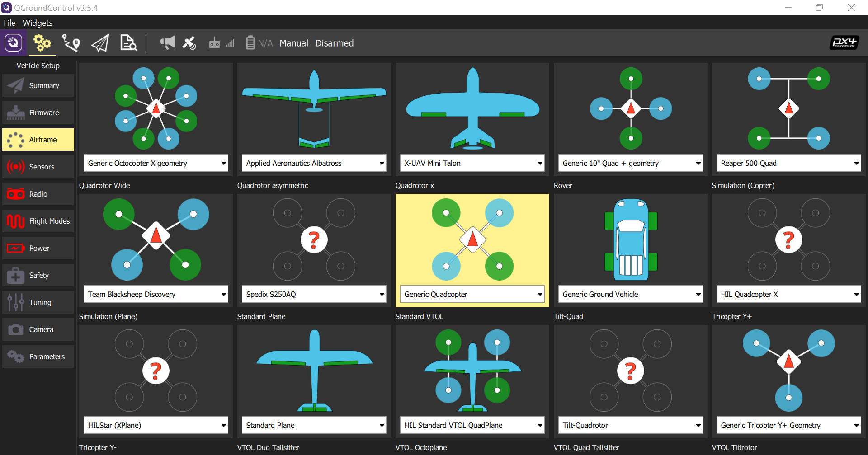Open the QGroundControl application settings icon

[x=13, y=43]
